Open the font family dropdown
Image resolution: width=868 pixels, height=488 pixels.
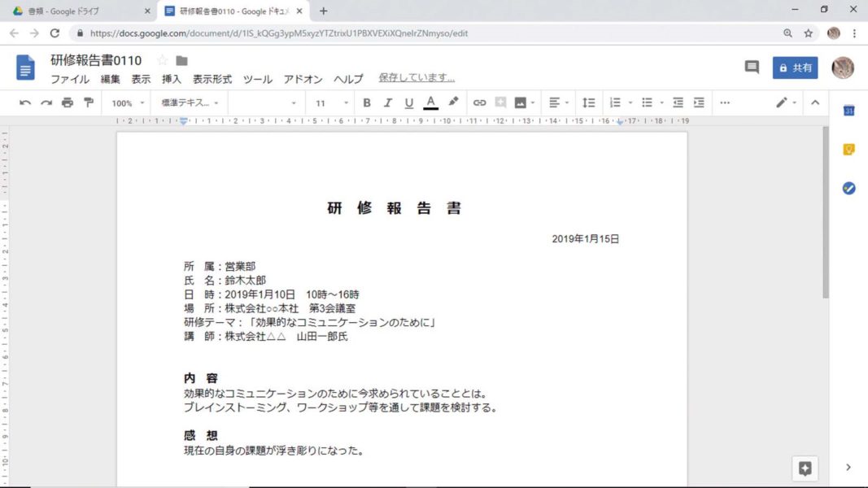[x=264, y=103]
